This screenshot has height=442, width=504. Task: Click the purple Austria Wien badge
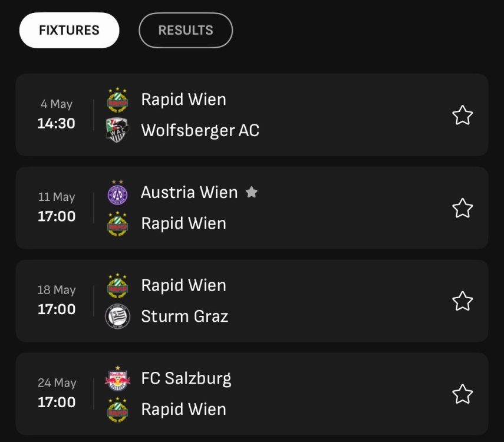pos(117,193)
